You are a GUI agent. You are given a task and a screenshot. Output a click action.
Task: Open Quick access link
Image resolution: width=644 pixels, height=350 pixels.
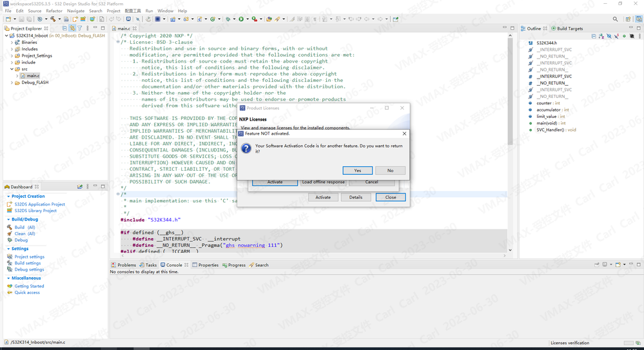click(x=27, y=293)
